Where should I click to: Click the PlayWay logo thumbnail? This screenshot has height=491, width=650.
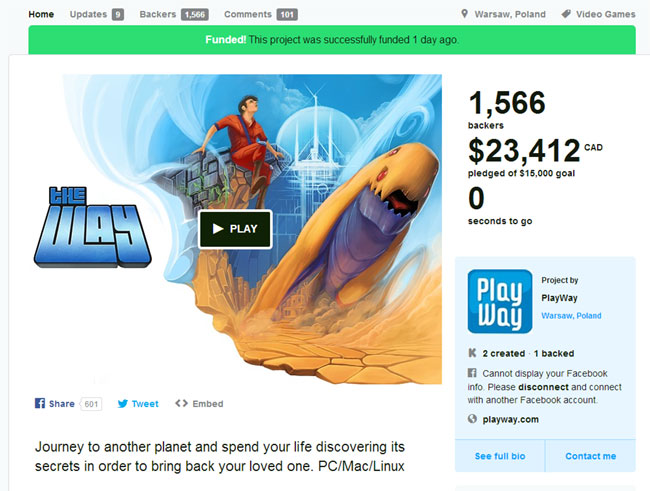pos(500,301)
